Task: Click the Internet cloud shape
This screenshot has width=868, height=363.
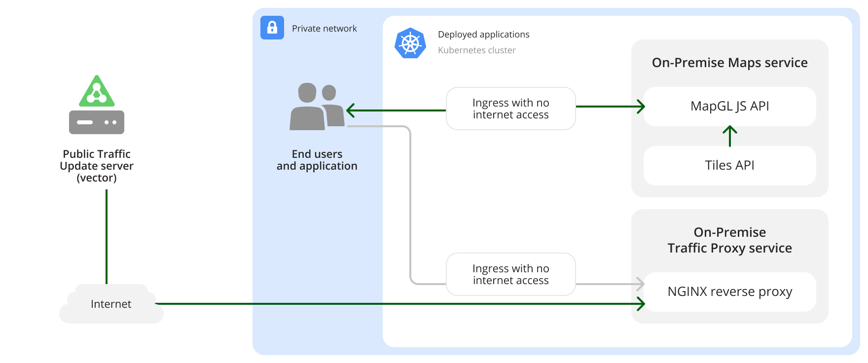Action: 111,304
